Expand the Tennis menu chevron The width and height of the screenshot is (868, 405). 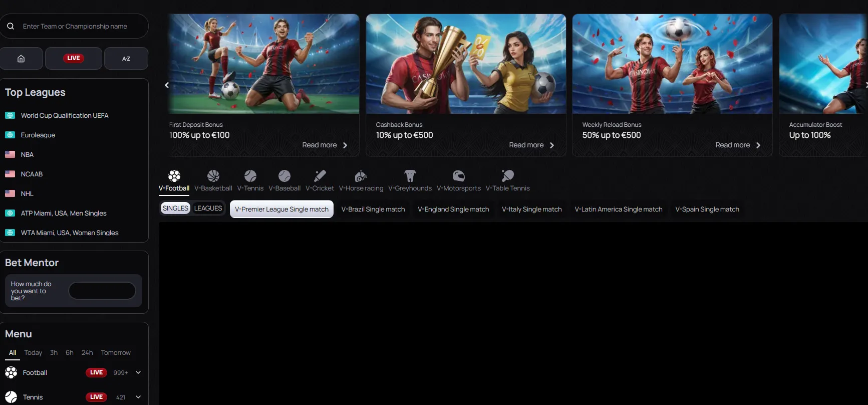point(138,397)
